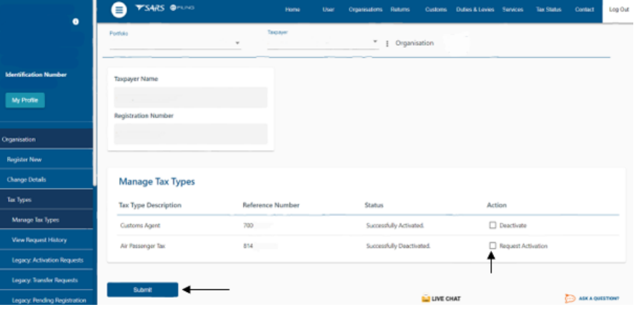Viewport: 644px width, 312px height.
Task: Open the Live Chat icon
Action: coord(426,298)
